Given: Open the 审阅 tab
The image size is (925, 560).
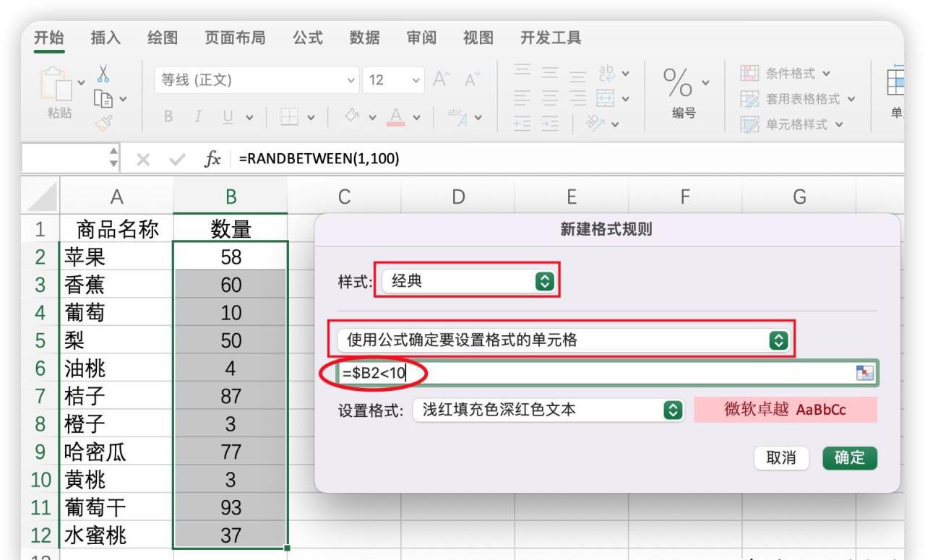Looking at the screenshot, I should 421,38.
